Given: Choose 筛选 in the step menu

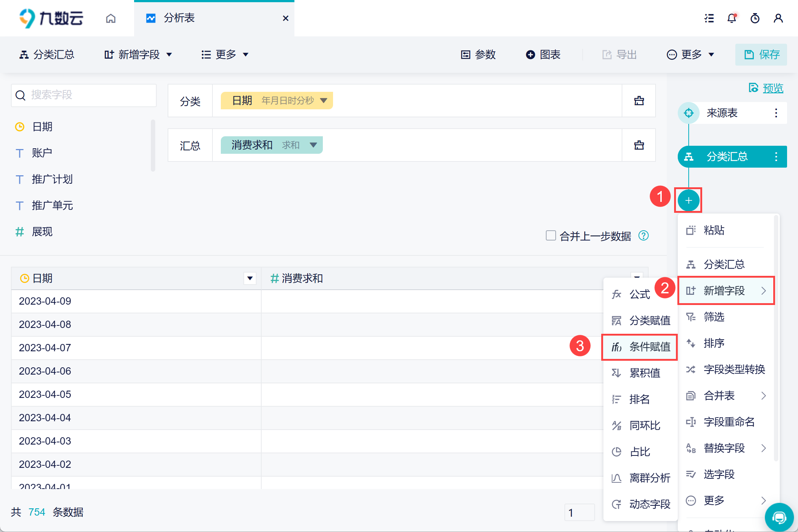Looking at the screenshot, I should tap(713, 317).
